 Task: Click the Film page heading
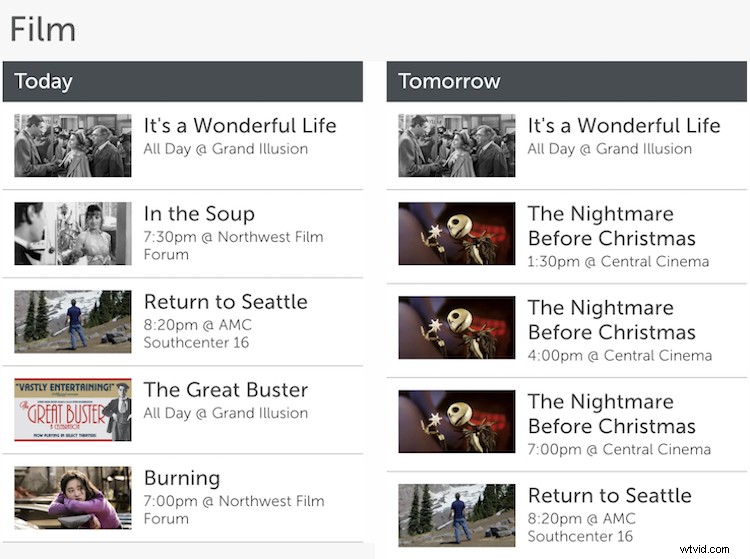point(43,29)
